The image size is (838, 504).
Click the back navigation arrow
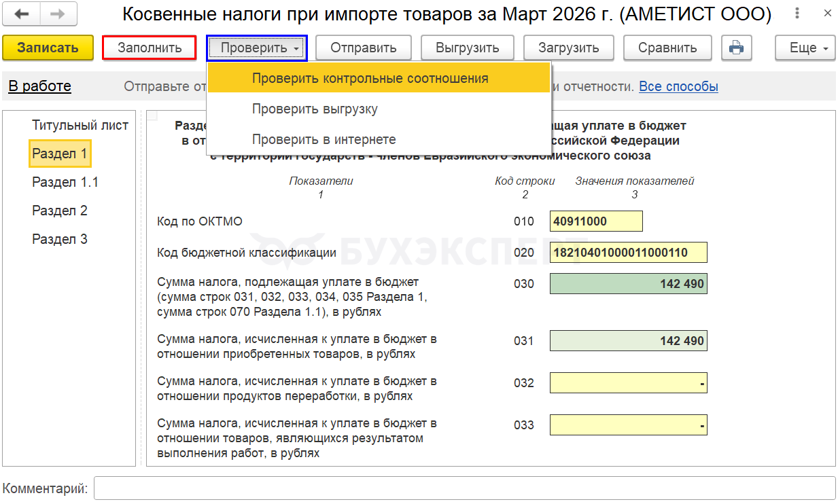pos(22,14)
